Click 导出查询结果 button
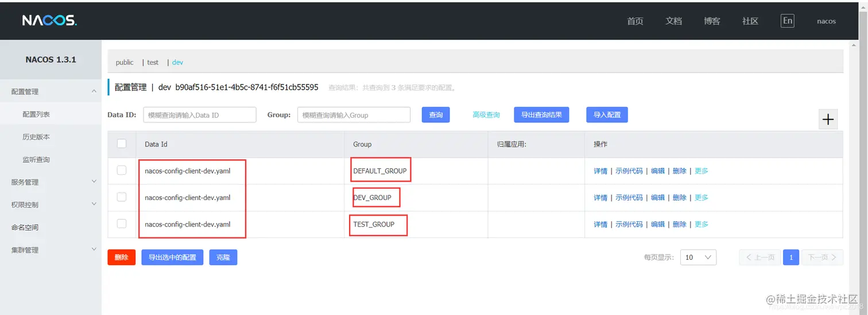The height and width of the screenshot is (315, 868). point(541,114)
